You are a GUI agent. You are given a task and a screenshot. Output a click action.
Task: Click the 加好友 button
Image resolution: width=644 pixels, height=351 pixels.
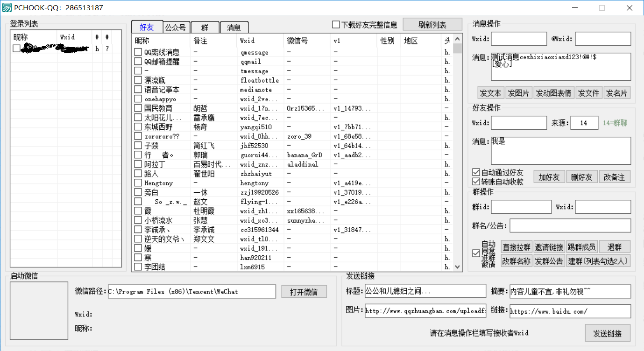[549, 177]
